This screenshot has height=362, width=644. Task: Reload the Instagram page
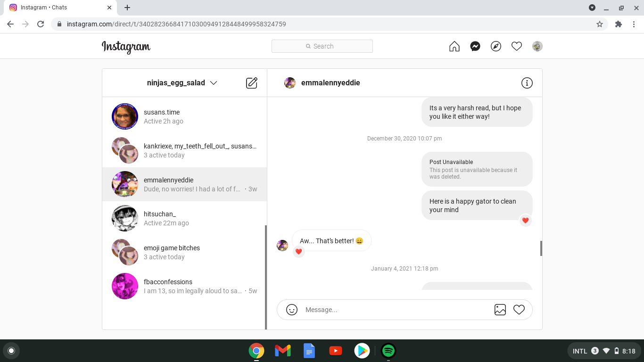[x=41, y=24]
